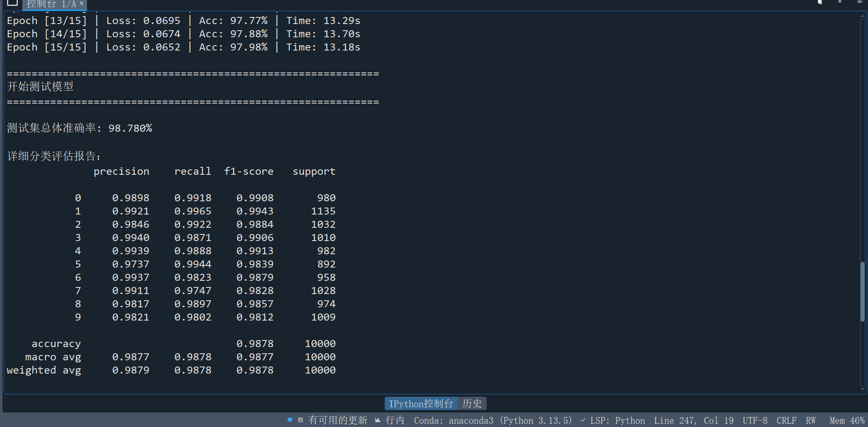
Task: Click support value 1028 for class 7
Action: tap(323, 291)
